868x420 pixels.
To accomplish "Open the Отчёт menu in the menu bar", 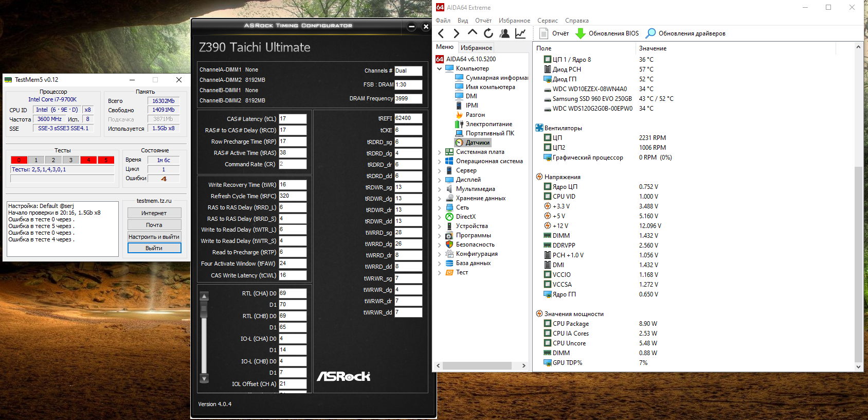I will [x=483, y=21].
